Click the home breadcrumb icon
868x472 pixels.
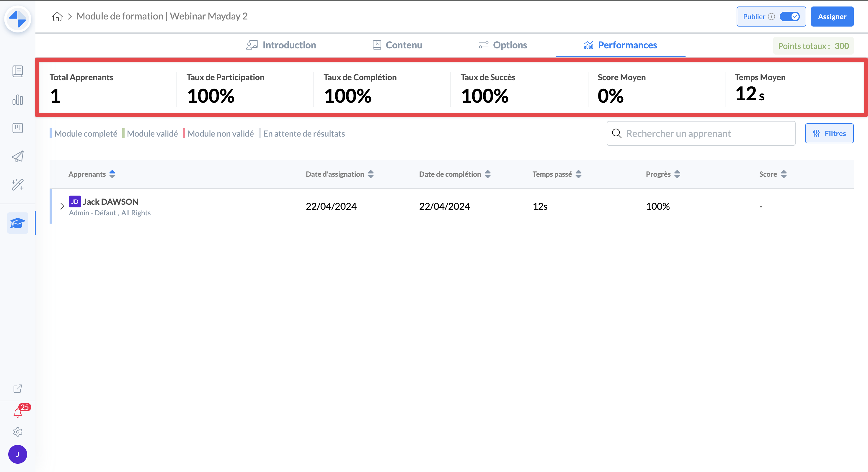[x=57, y=16]
